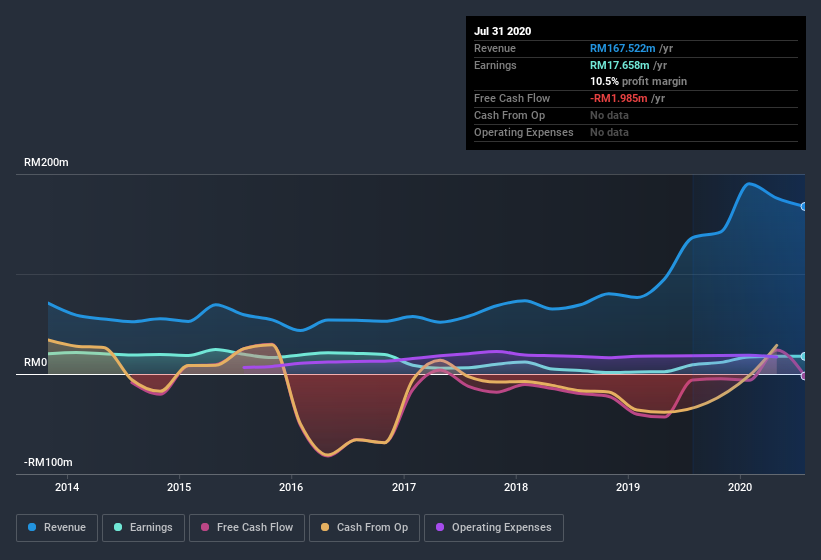821x560 pixels.
Task: Click the -RM1.985m free cash flow value
Action: click(618, 98)
